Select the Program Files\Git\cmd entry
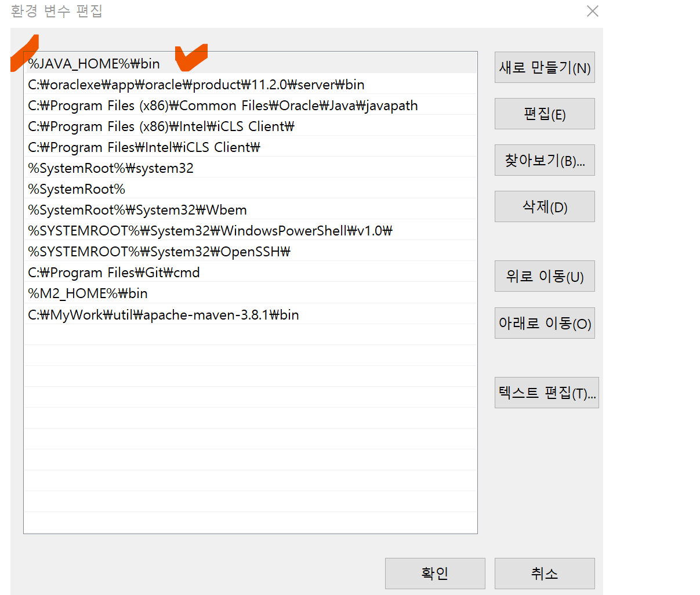 [251, 272]
